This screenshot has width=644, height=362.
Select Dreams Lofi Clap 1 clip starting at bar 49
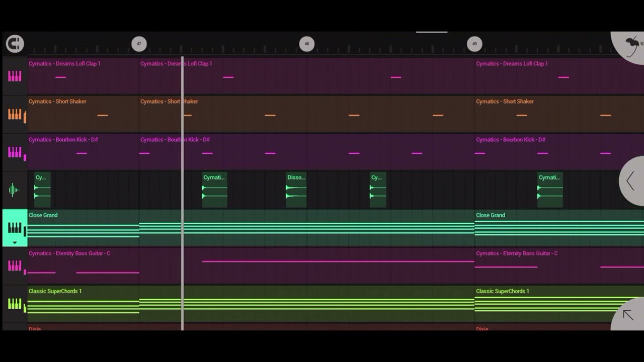[x=559, y=76]
